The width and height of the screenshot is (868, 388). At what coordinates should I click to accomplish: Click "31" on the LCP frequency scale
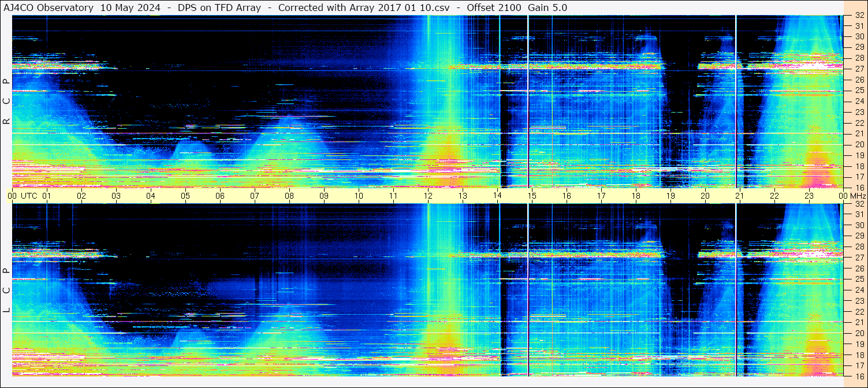[859, 214]
